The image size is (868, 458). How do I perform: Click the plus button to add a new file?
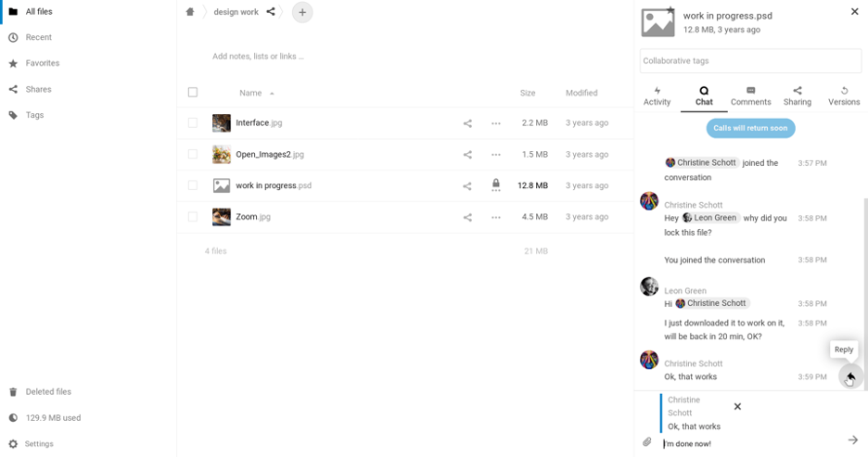coord(302,12)
